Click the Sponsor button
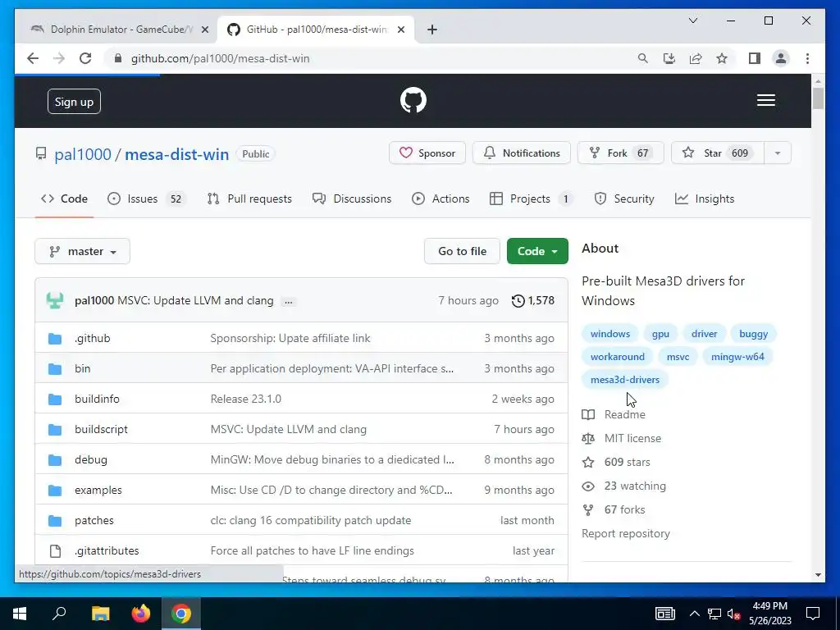Image resolution: width=840 pixels, height=630 pixels. pyautogui.click(x=427, y=153)
